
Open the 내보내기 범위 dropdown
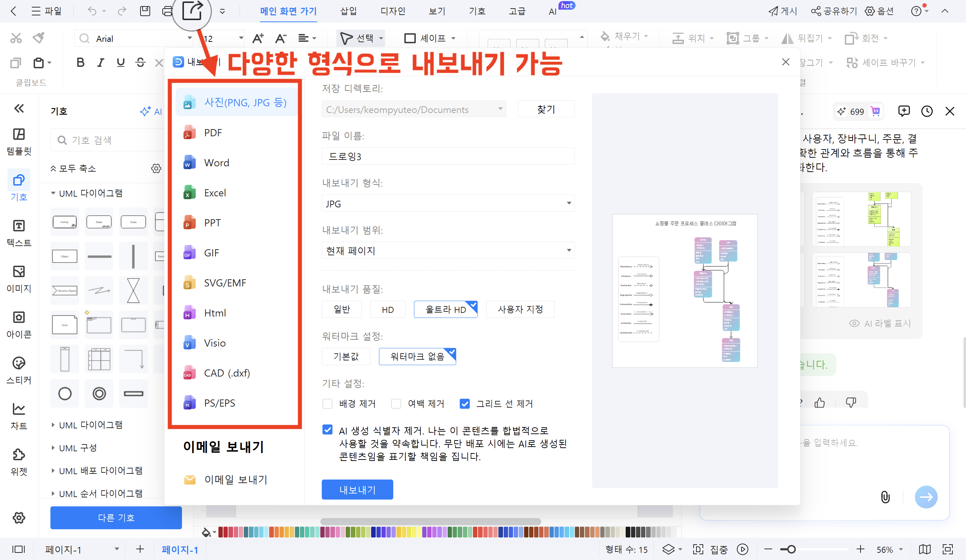(448, 250)
